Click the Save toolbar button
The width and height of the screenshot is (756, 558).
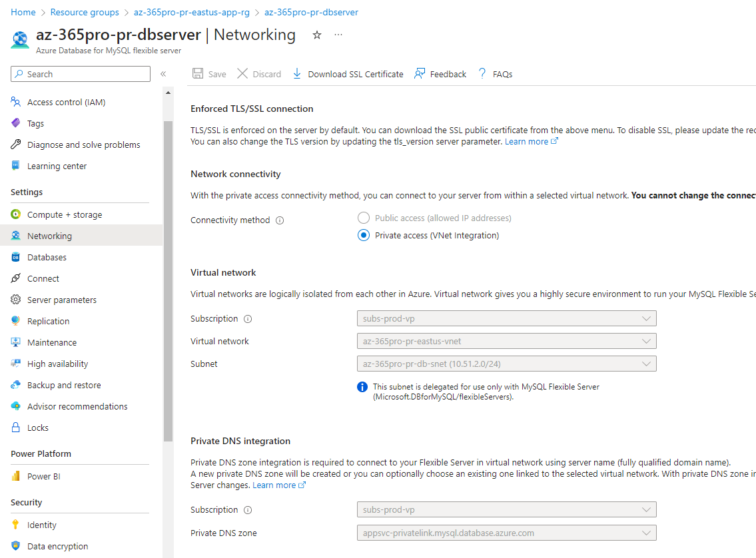tap(209, 74)
